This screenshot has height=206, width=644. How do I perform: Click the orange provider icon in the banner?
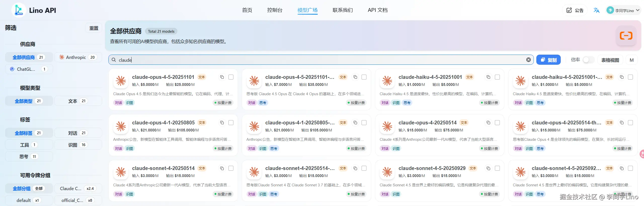626,36
